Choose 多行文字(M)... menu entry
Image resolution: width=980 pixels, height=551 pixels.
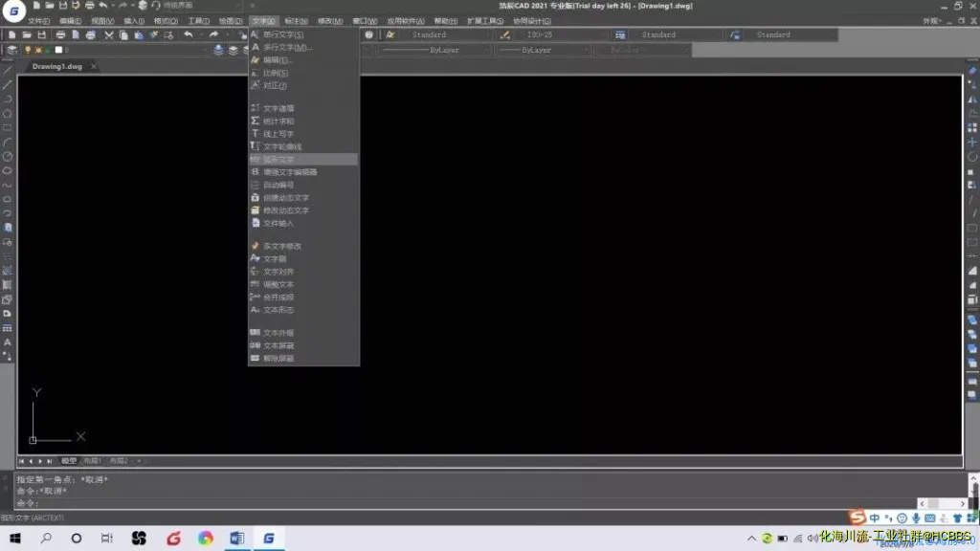[x=303, y=48]
